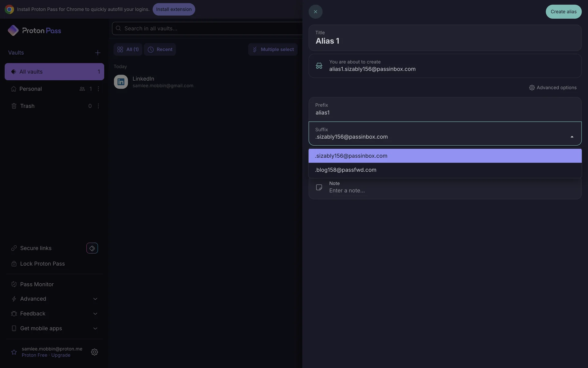588x368 pixels.
Task: Click the LinkedIn item icon
Action: (x=121, y=82)
